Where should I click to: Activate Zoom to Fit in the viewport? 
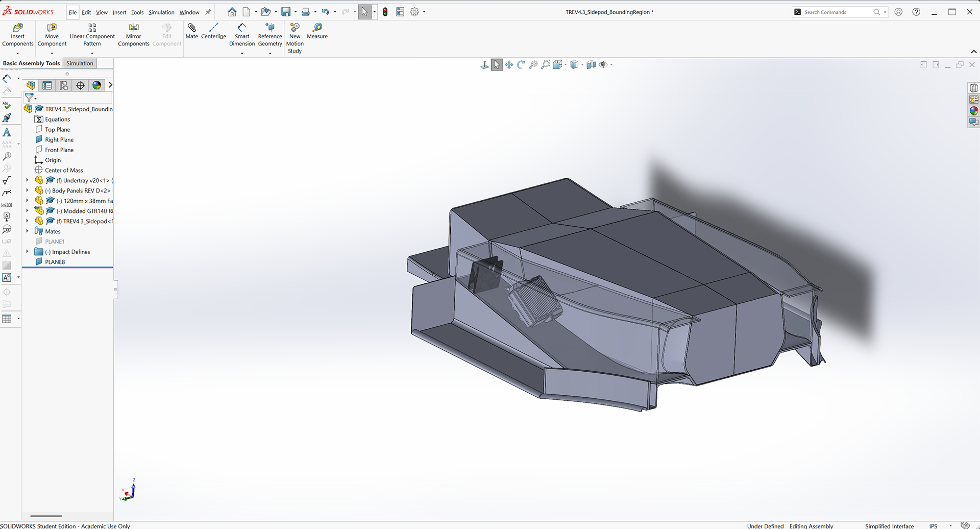click(x=533, y=64)
